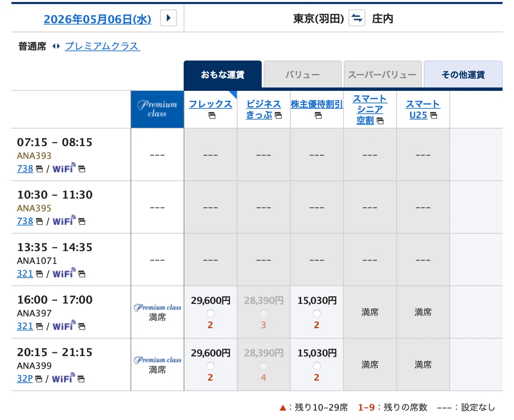Open 321 aircraft link for ANA1071
Screen dimensions: 514x420
25,273
